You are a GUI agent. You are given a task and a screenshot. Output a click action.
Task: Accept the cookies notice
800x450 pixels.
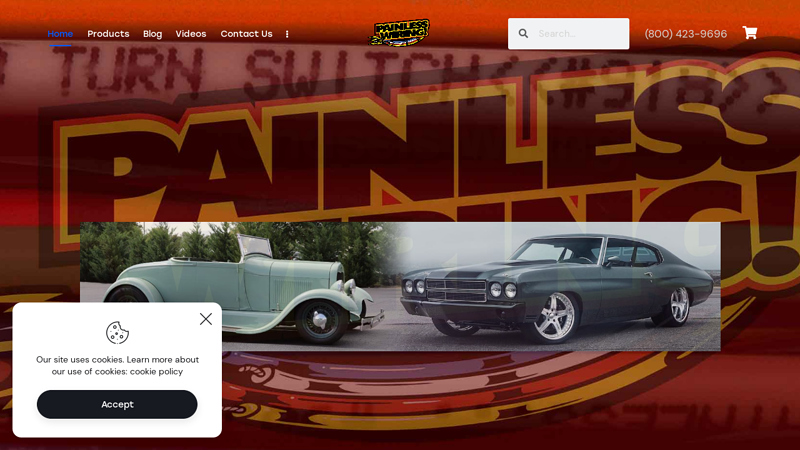coord(117,404)
